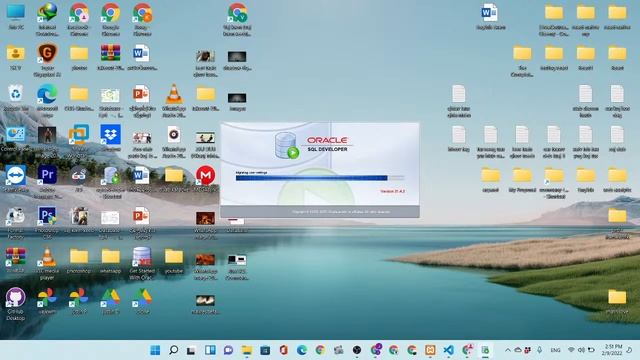Screen dimensions: 640x360
Task: Open the OneDrive cloud tray icon
Action: coord(518,350)
